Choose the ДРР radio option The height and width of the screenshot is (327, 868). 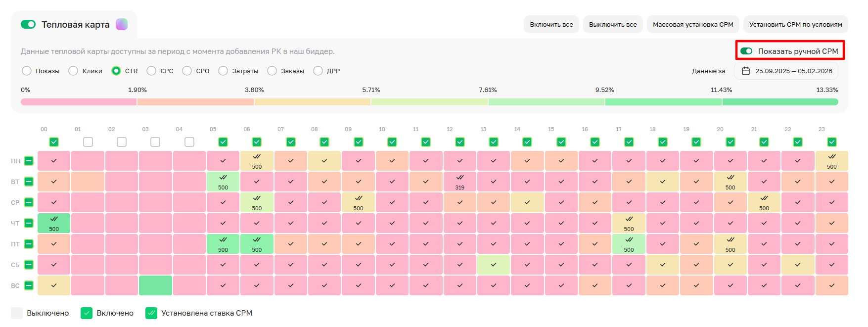pos(318,71)
